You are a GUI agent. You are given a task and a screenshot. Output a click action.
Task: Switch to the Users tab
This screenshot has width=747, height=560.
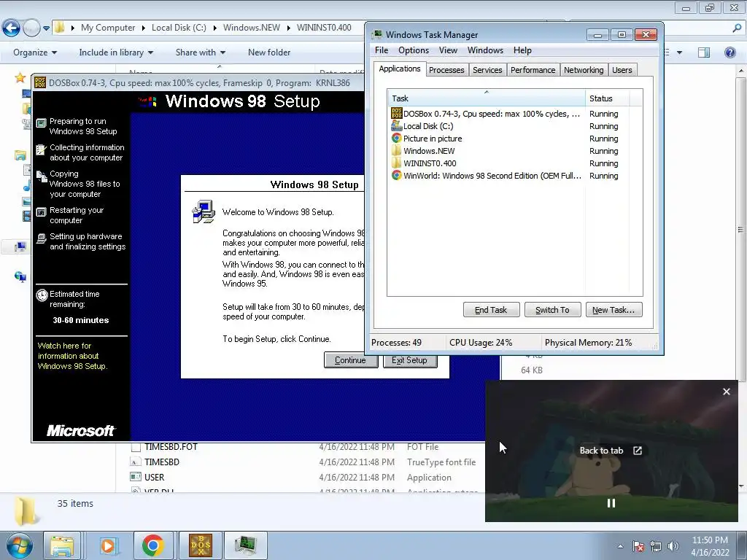pyautogui.click(x=622, y=70)
